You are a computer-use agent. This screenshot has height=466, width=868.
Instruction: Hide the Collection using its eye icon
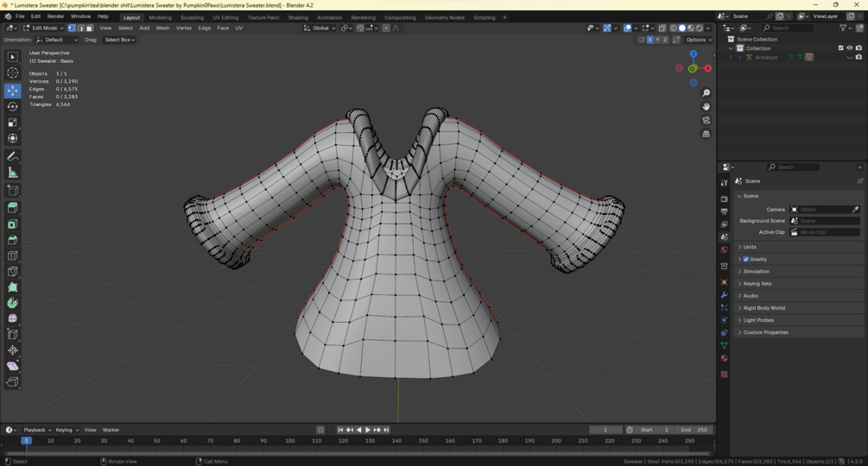click(x=849, y=48)
